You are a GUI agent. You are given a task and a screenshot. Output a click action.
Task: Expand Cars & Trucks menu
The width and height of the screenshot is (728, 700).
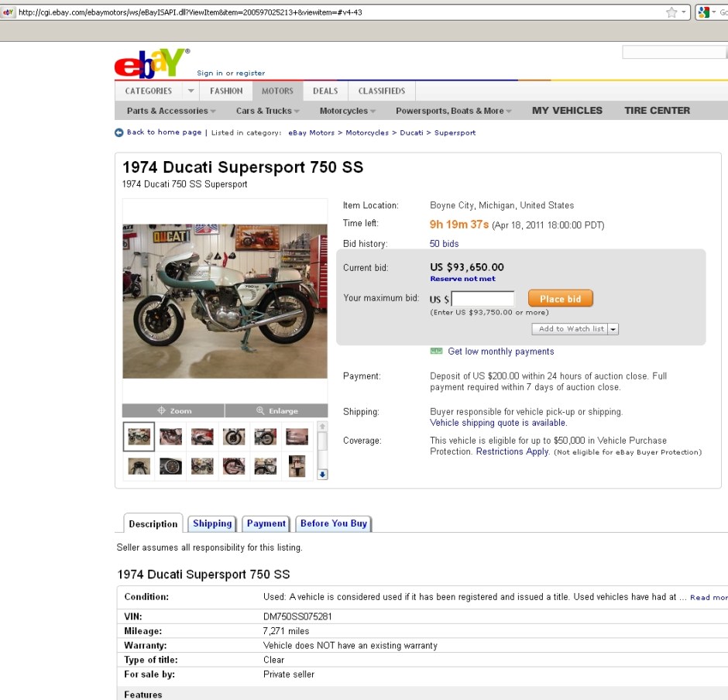pyautogui.click(x=267, y=111)
